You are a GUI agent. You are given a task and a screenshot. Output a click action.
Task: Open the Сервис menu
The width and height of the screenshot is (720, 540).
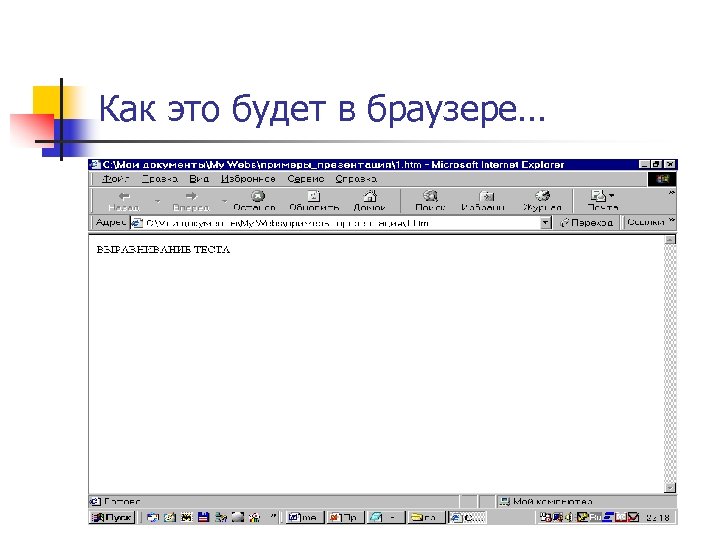[x=305, y=179]
